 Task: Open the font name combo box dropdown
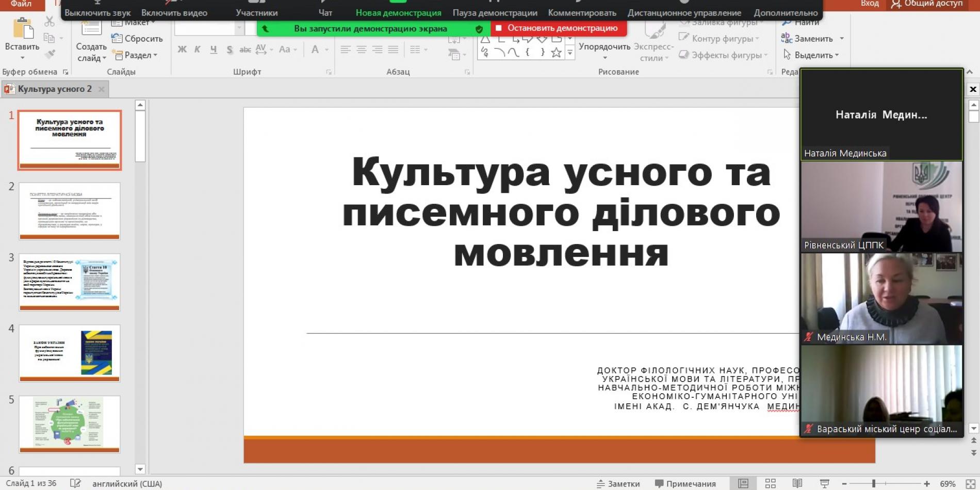click(x=239, y=28)
